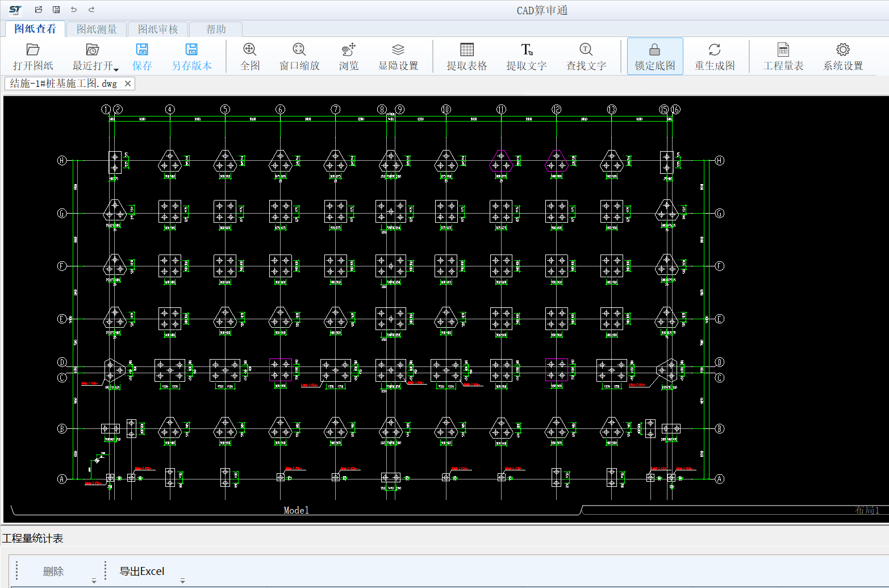Expand the Export Excel (导出Excel) overflow arrow
The width and height of the screenshot is (889, 588).
point(183,581)
